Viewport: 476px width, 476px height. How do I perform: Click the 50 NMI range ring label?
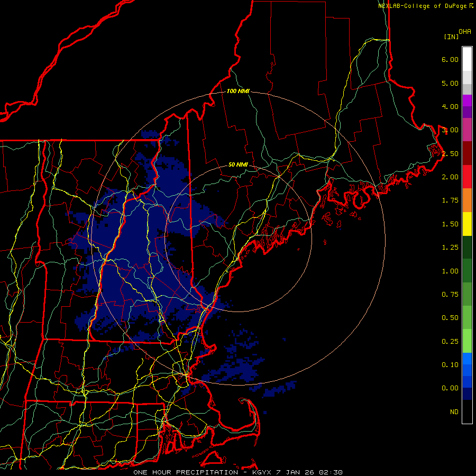[x=238, y=165]
